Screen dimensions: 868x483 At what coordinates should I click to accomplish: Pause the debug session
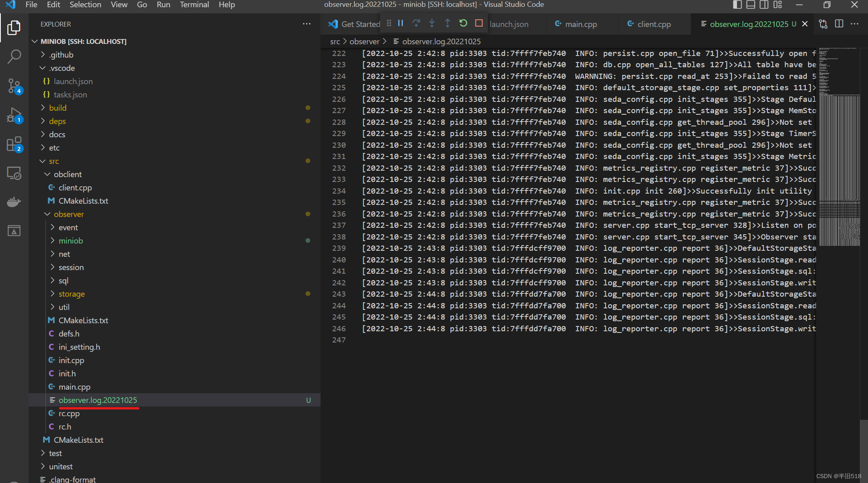tap(401, 23)
